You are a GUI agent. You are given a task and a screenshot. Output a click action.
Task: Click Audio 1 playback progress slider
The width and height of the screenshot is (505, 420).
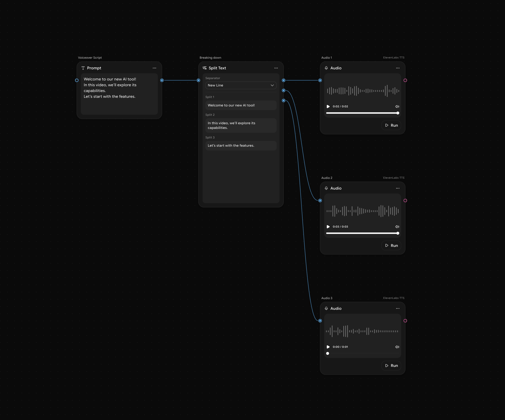point(362,113)
